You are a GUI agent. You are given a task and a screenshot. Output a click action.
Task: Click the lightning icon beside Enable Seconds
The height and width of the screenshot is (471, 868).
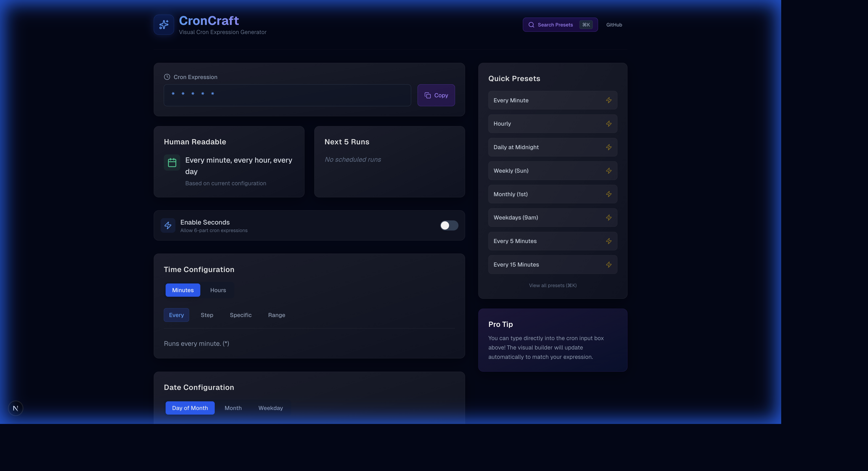pyautogui.click(x=168, y=225)
